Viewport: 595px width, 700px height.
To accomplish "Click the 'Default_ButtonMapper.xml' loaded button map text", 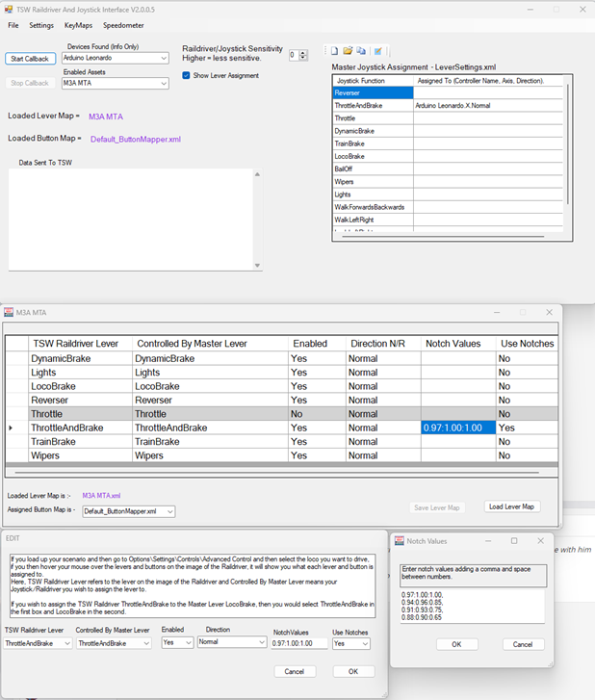I will point(136,140).
